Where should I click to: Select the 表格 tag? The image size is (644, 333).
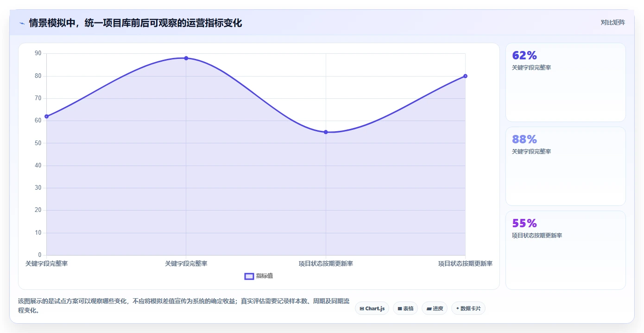pyautogui.click(x=405, y=308)
